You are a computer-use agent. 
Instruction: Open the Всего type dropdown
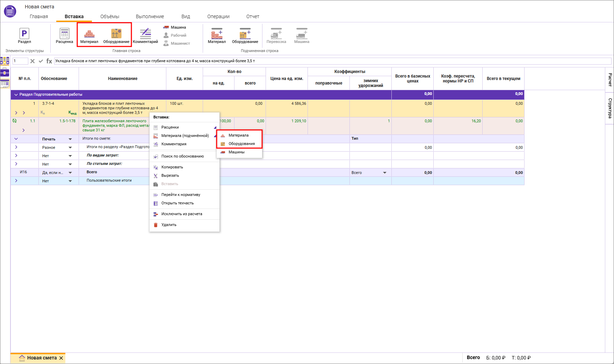click(385, 173)
